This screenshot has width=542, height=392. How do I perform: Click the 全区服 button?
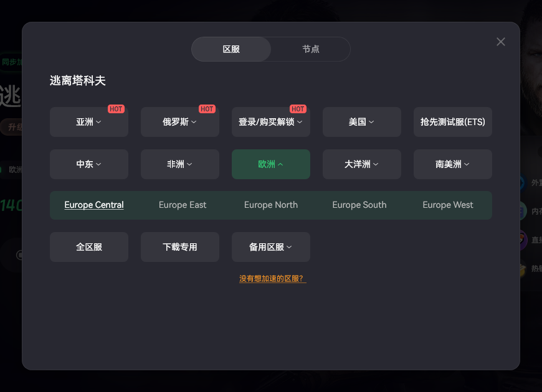89,247
